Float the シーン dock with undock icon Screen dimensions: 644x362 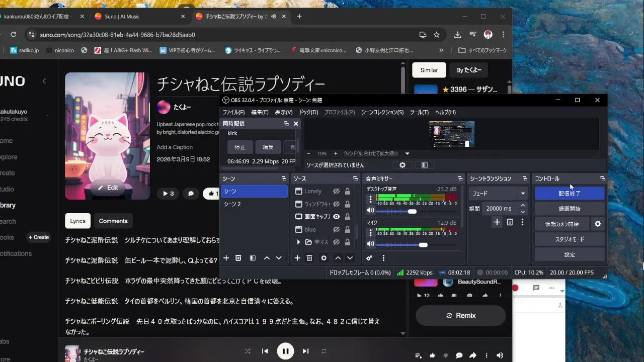pos(284,178)
